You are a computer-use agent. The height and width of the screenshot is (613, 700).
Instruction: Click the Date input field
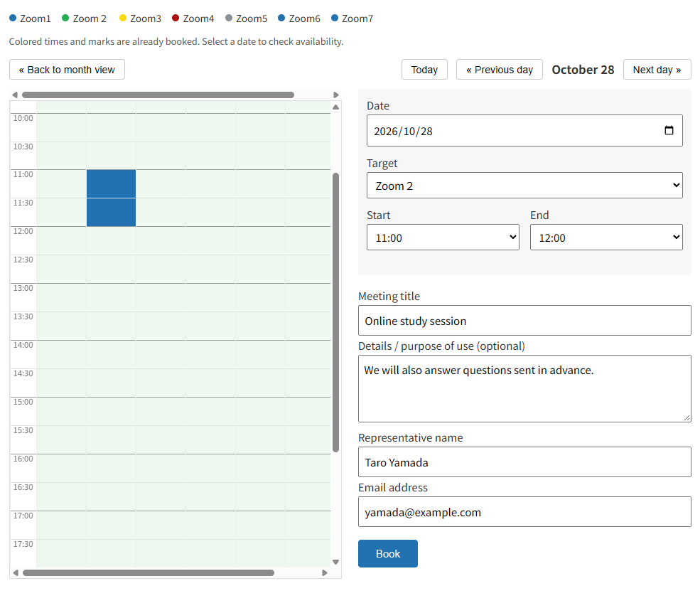point(524,130)
